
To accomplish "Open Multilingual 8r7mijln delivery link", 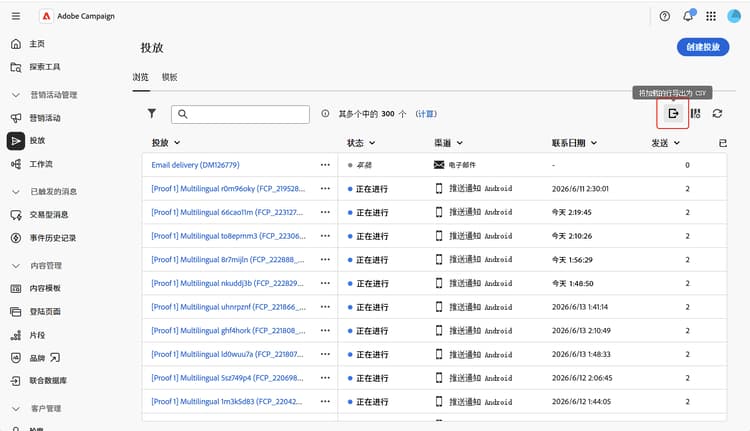I will click(228, 259).
